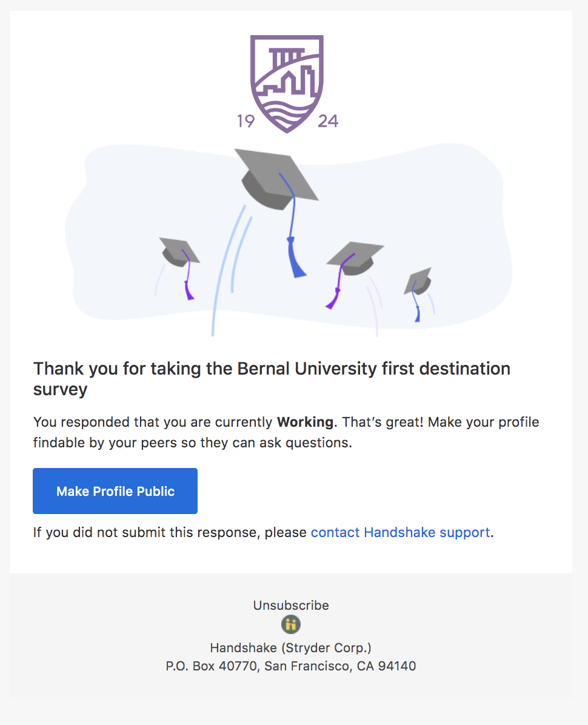Click the smallest graduation cap on the right
This screenshot has width=588, height=725.
(418, 282)
